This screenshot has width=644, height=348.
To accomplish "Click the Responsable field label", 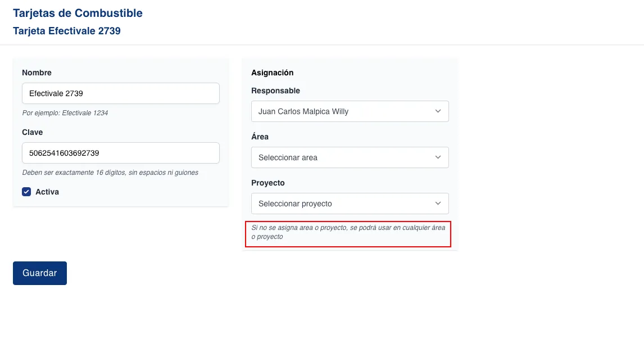I will pyautogui.click(x=275, y=91).
